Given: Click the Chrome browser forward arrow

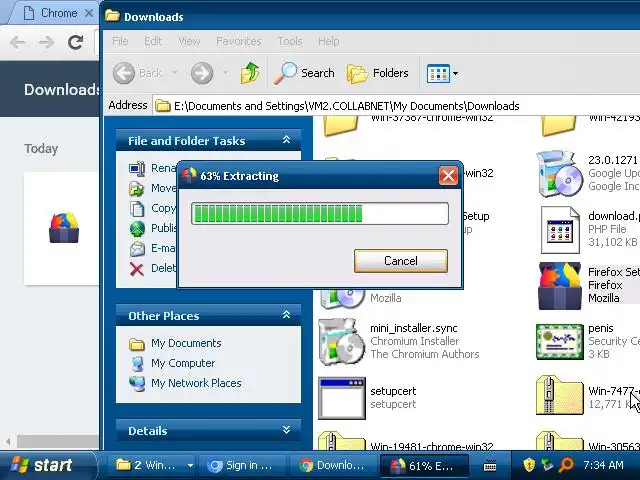Looking at the screenshot, I should [x=46, y=42].
